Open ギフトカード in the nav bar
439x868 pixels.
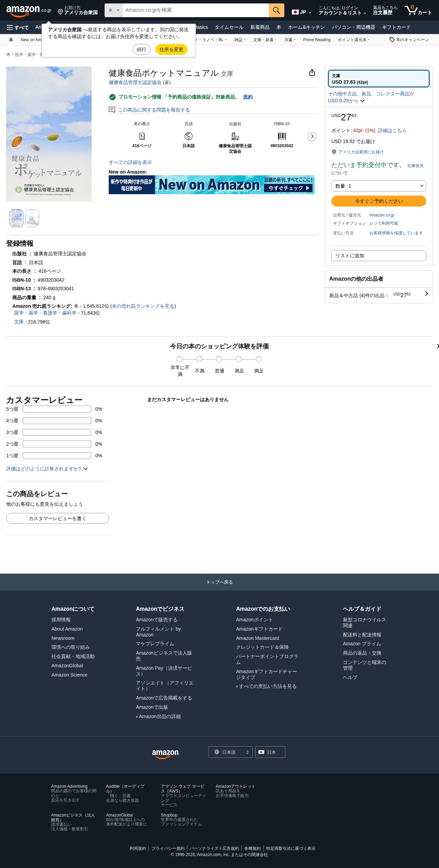[x=396, y=27]
